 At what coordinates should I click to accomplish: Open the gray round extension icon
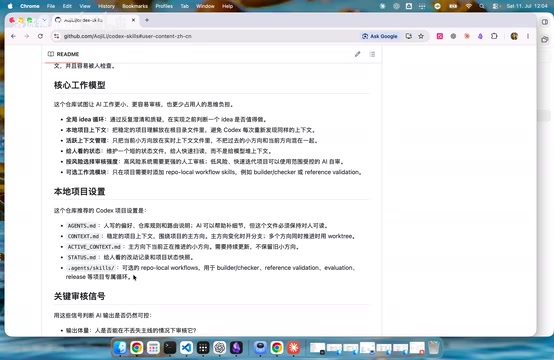[x=453, y=36]
